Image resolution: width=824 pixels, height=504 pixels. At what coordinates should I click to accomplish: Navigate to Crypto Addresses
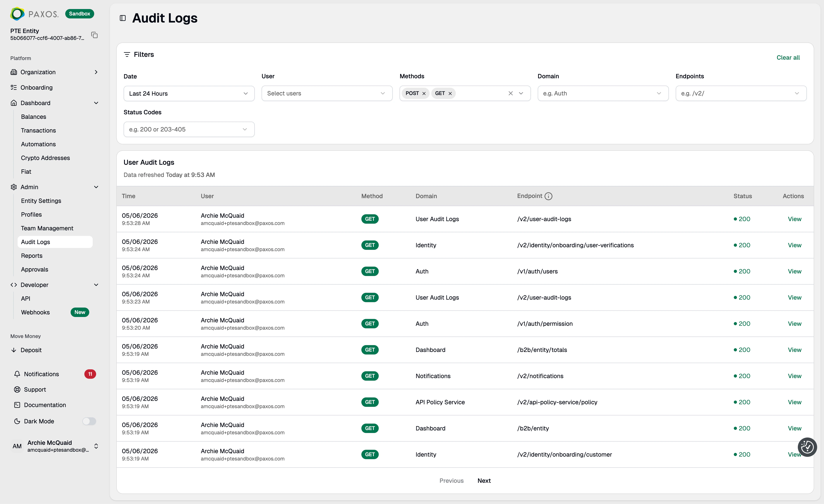[x=45, y=158]
